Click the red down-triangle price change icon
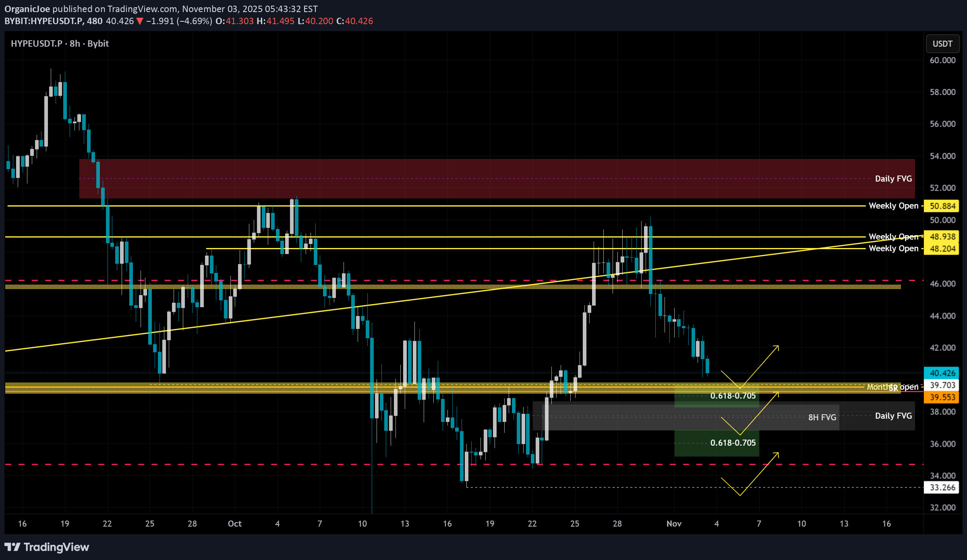 (140, 21)
